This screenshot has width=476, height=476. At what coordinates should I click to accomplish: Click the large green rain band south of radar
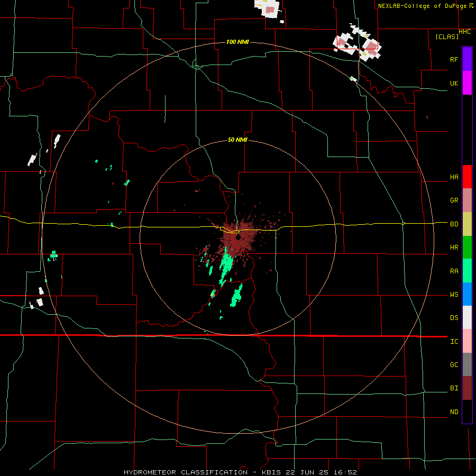point(226,266)
